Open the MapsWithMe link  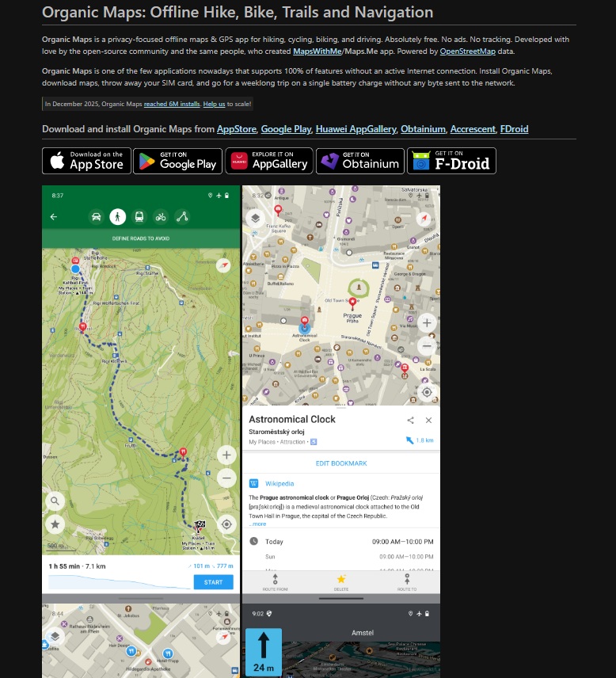point(318,51)
